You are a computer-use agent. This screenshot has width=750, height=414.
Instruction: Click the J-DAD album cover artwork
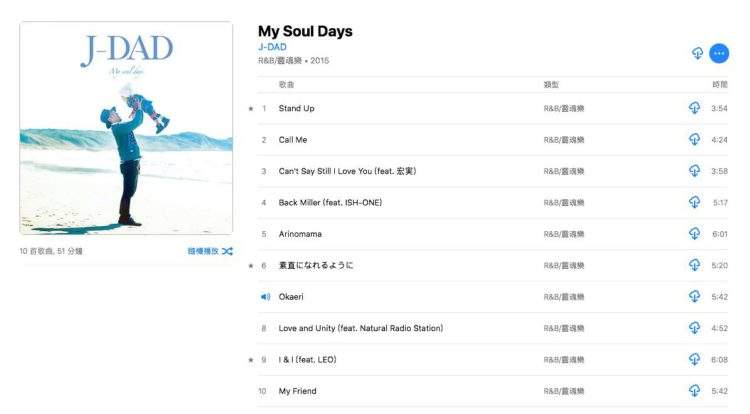click(126, 128)
